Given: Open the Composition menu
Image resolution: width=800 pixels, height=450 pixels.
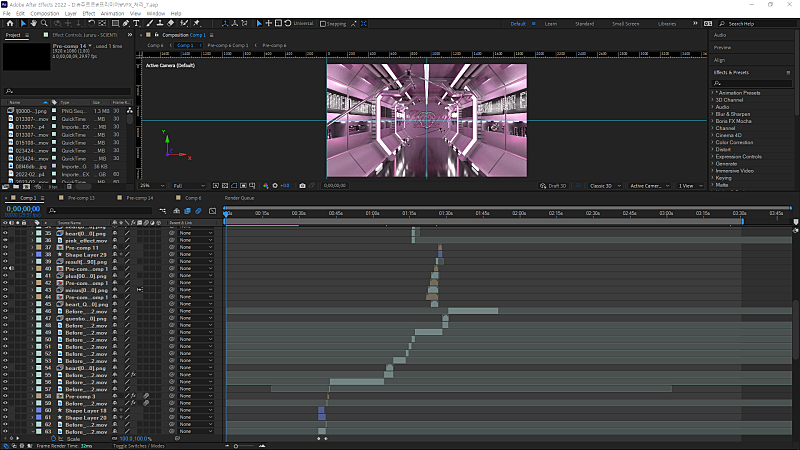Looking at the screenshot, I should tap(44, 13).
